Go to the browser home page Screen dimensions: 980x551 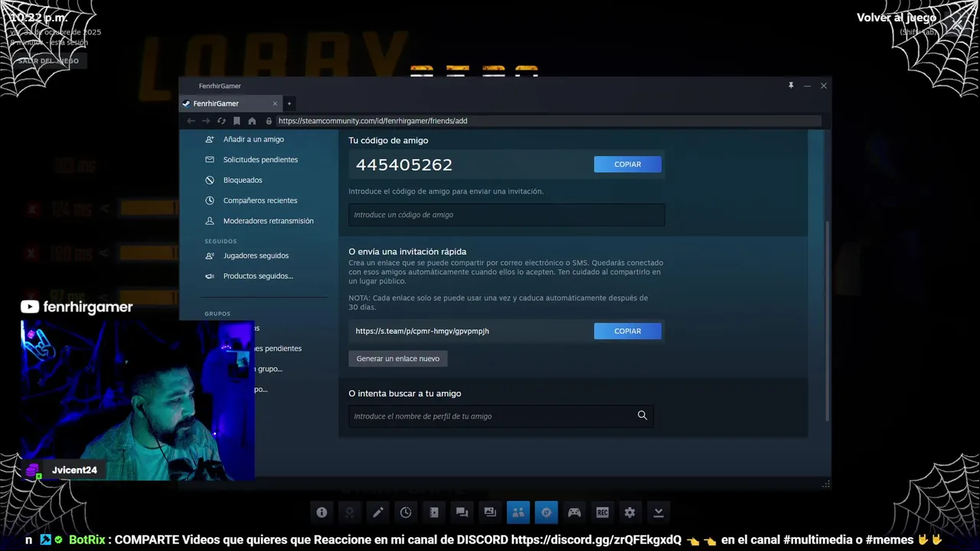pyautogui.click(x=252, y=121)
